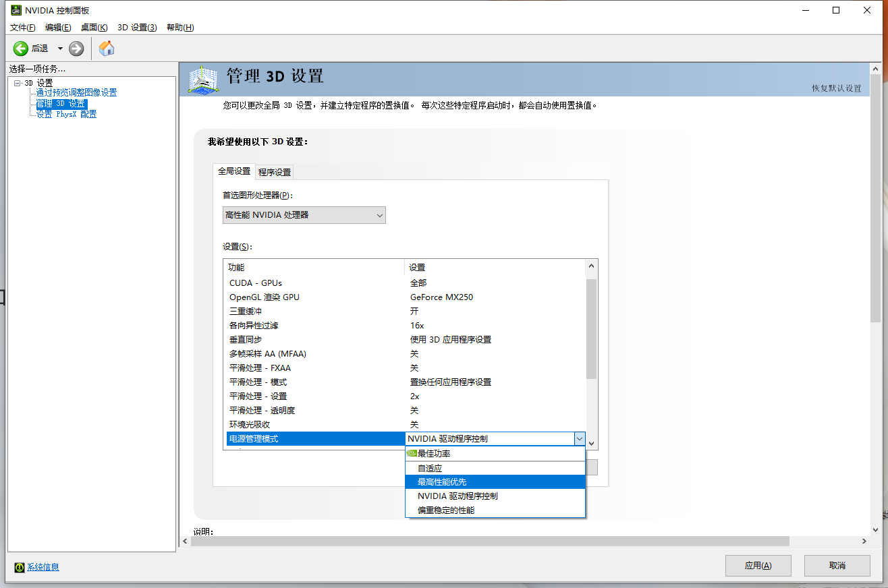
Task: Select 通过预览调整图像设置 in the tree
Action: point(76,93)
